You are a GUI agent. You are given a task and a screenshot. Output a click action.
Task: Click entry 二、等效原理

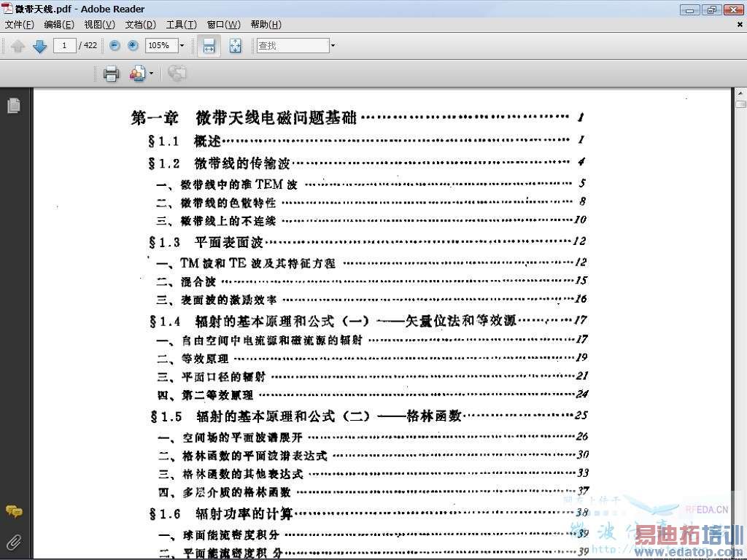(x=193, y=359)
